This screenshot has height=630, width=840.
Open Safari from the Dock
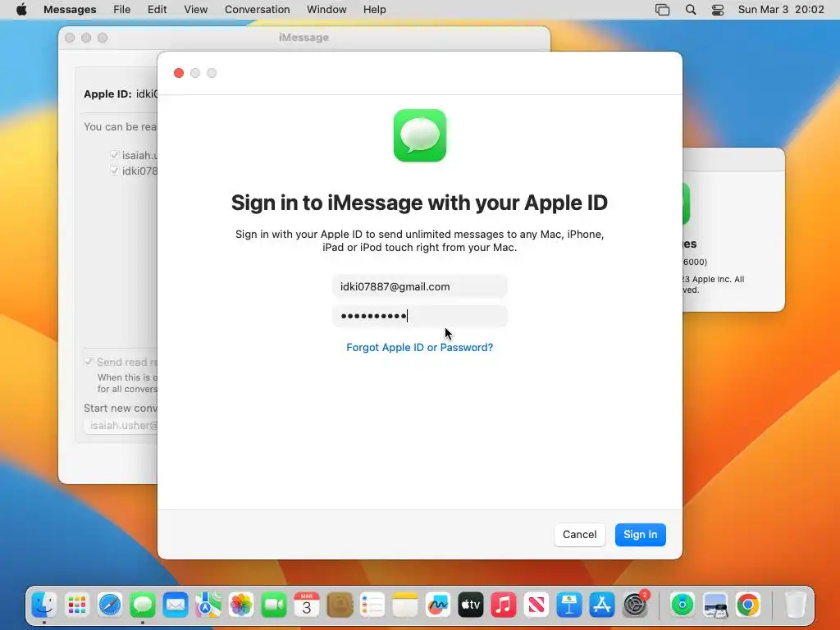pos(110,605)
